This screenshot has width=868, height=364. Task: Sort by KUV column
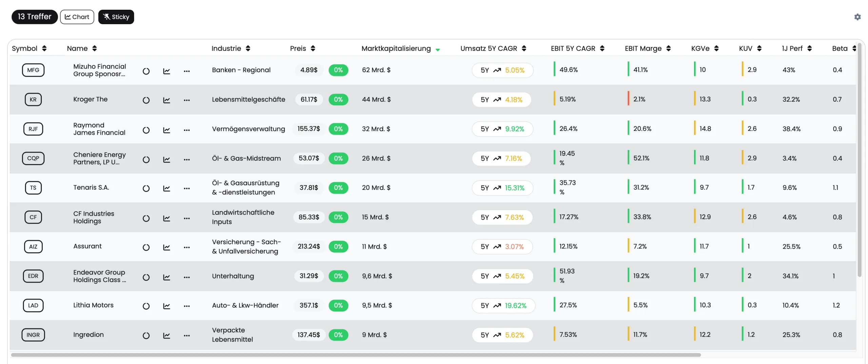[750, 48]
